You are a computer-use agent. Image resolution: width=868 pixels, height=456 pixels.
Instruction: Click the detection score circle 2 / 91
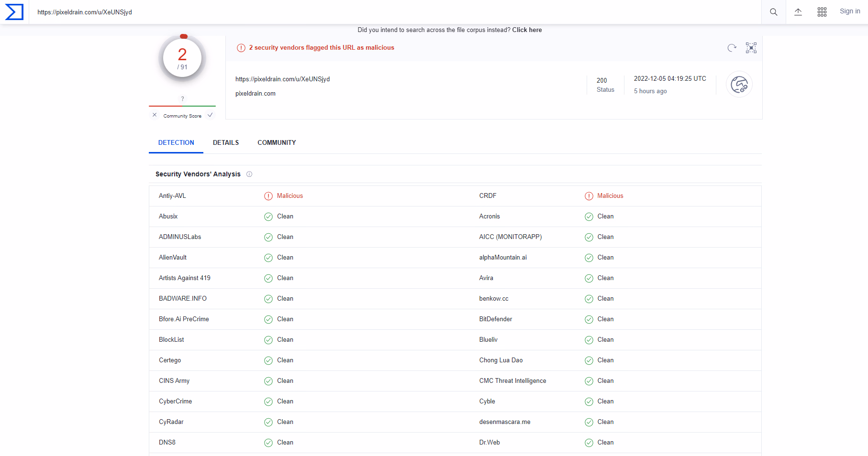(182, 58)
